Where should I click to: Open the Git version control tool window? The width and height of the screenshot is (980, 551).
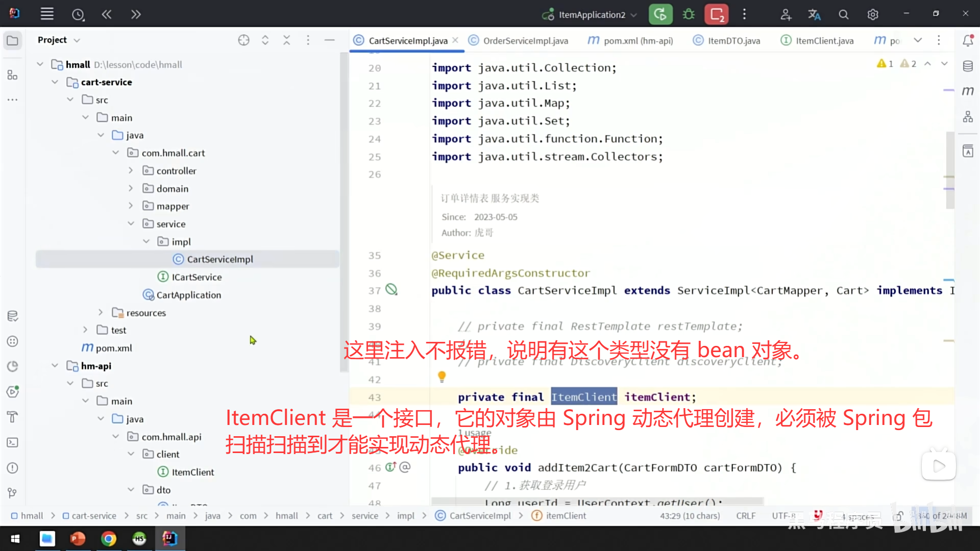click(x=13, y=493)
